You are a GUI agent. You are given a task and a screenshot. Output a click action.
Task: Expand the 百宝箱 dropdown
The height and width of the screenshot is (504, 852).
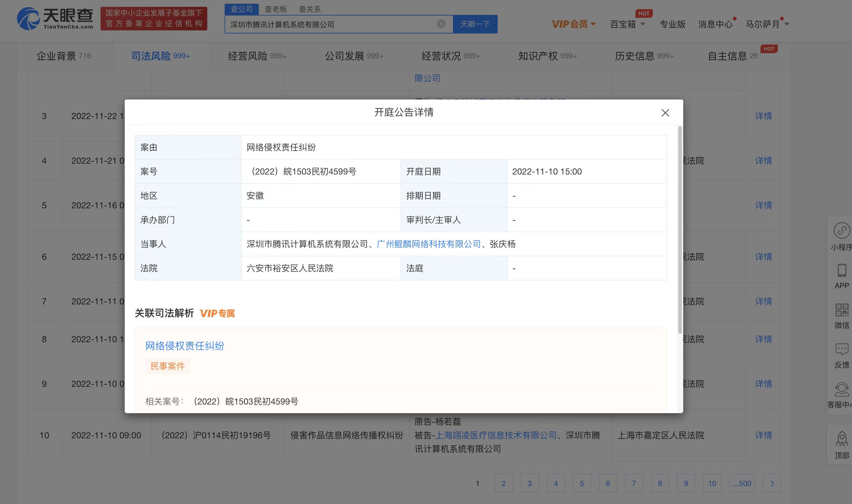[627, 24]
